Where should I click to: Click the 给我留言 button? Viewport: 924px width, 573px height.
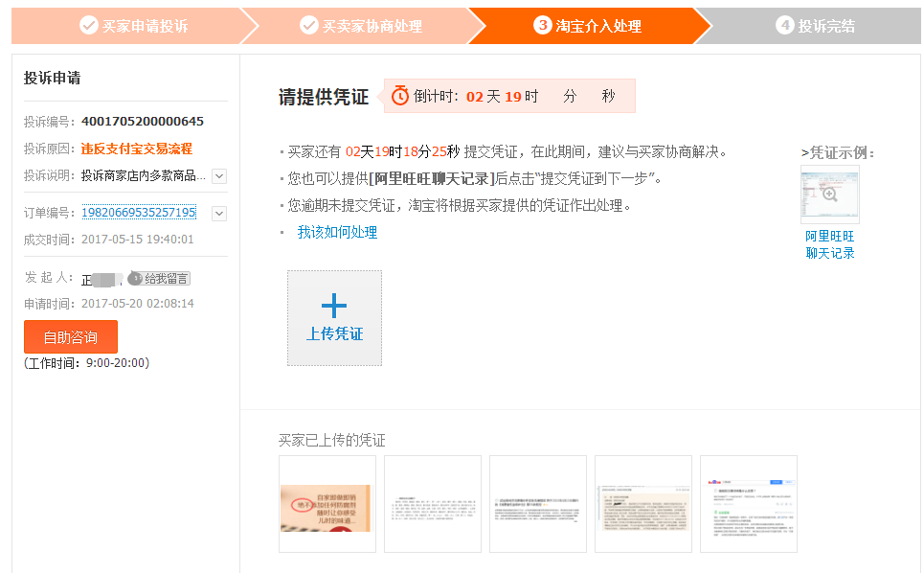(159, 278)
